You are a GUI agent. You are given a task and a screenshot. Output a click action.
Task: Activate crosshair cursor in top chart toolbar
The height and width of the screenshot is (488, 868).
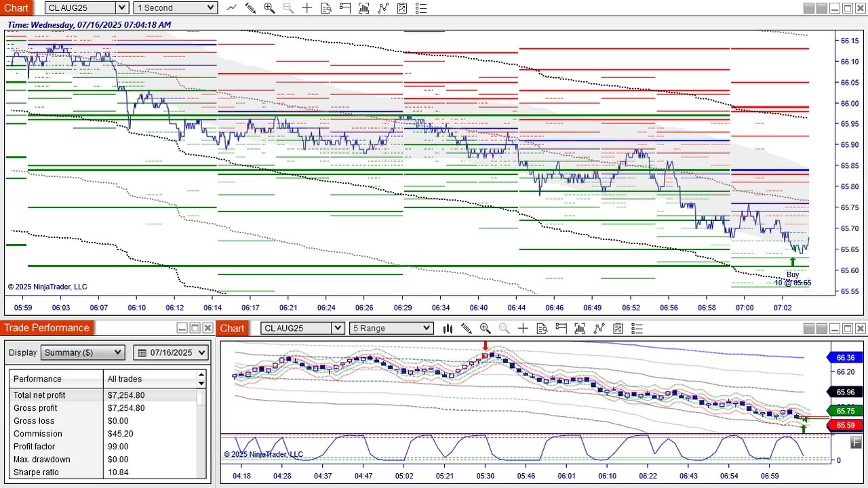[x=307, y=8]
